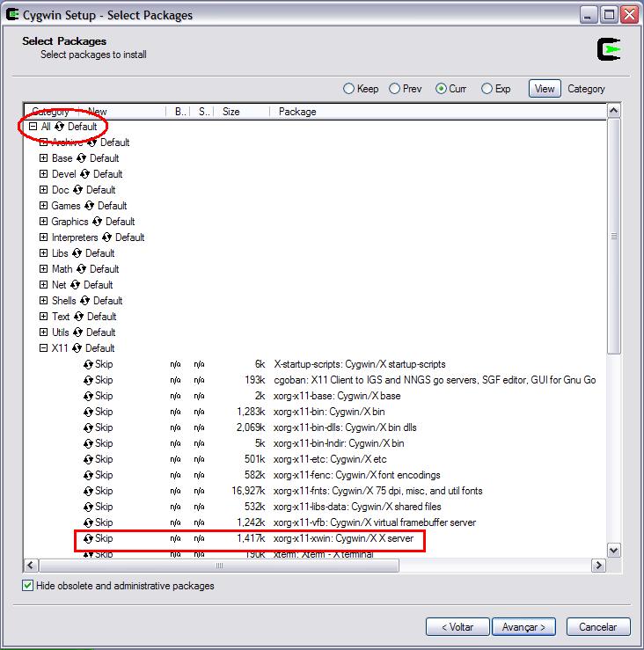Image resolution: width=644 pixels, height=650 pixels.
Task: Collapse the X11 category
Action: pyautogui.click(x=43, y=348)
